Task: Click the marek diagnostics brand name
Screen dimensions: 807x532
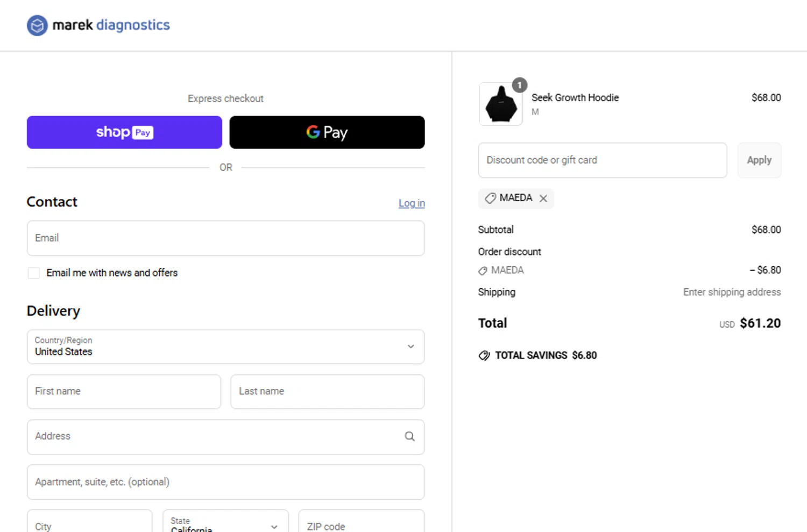Action: point(111,25)
